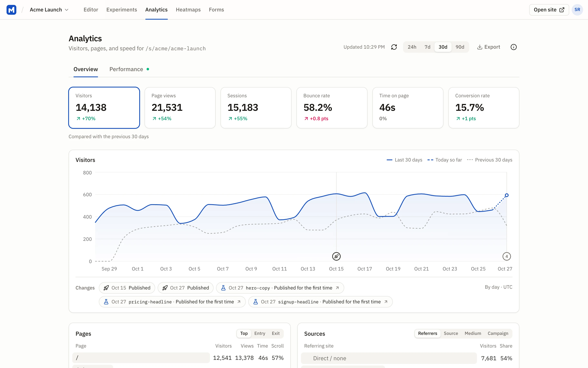Select the Visitors metric card
This screenshot has width=588, height=368.
(104, 108)
